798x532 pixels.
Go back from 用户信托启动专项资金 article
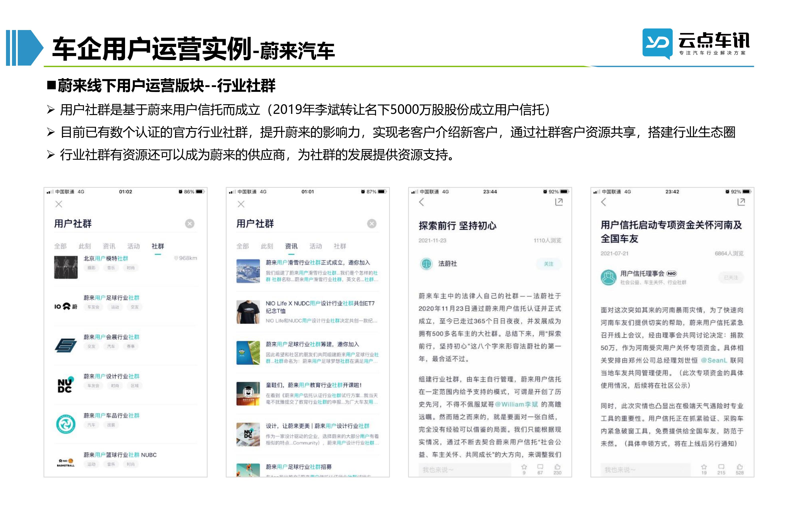(x=603, y=202)
